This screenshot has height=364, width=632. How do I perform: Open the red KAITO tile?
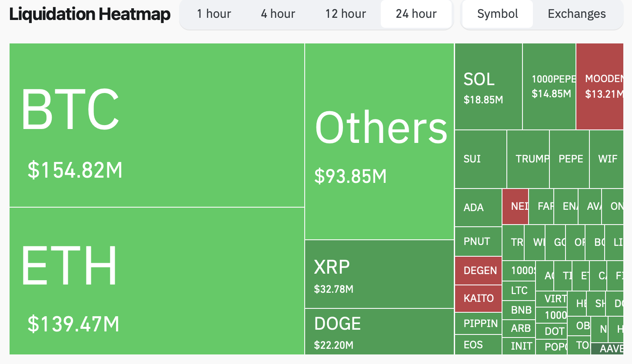(x=478, y=298)
